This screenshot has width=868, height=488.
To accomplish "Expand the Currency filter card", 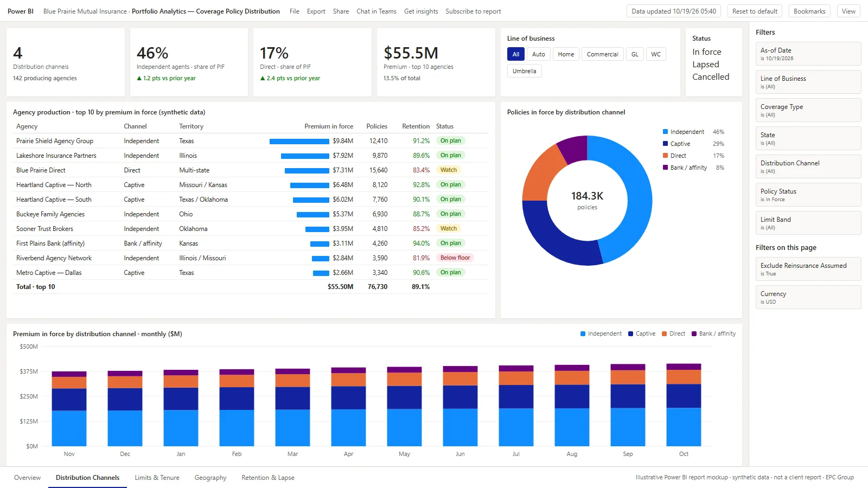I will pyautogui.click(x=808, y=297).
